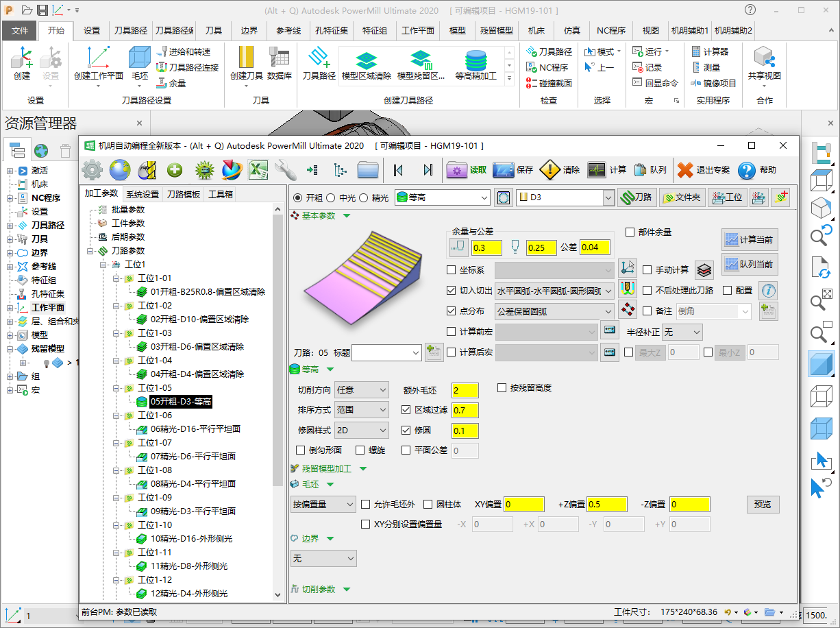Toggle the 手动计算 checkbox

pos(647,270)
